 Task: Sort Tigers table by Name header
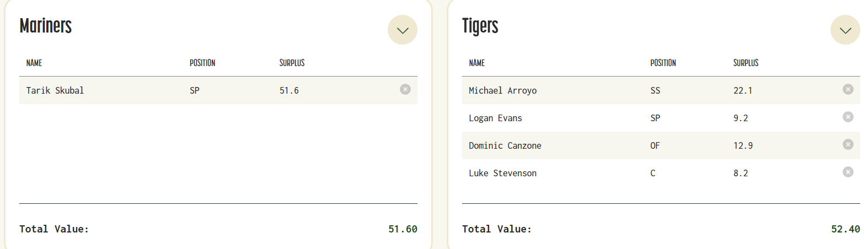(477, 63)
